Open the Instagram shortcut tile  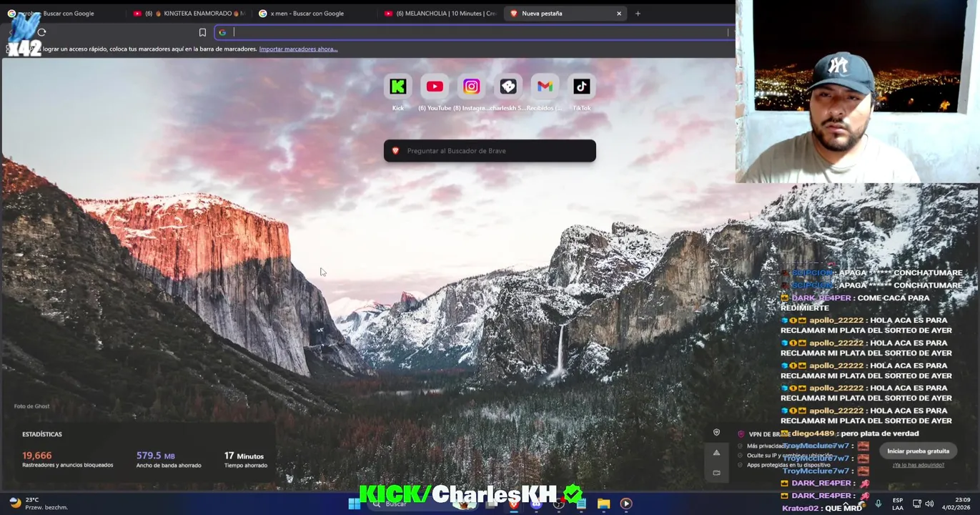[471, 87]
